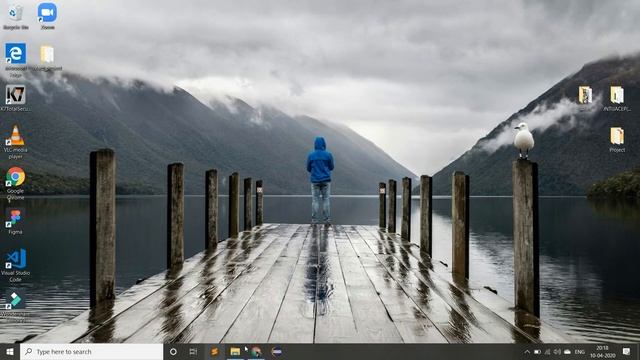Open K7 Total Security shortcut
640x360 pixels.
pos(16,98)
